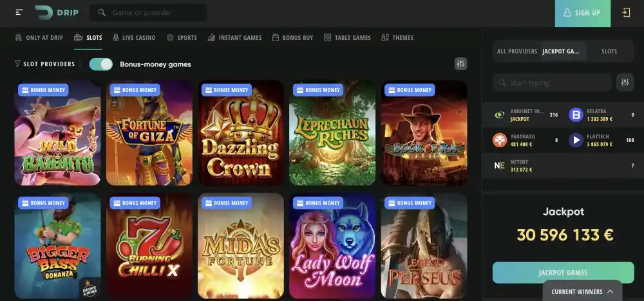Open the Instant Games category
Image resolution: width=644 pixels, height=301 pixels.
(x=234, y=38)
